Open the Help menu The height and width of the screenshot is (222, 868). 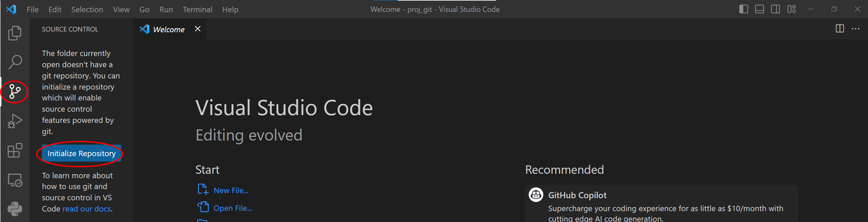click(x=230, y=9)
